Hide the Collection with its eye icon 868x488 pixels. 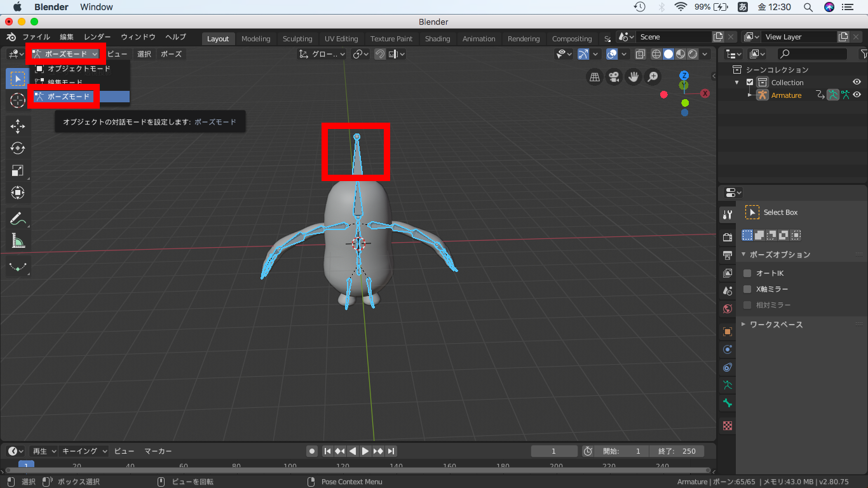click(x=857, y=83)
